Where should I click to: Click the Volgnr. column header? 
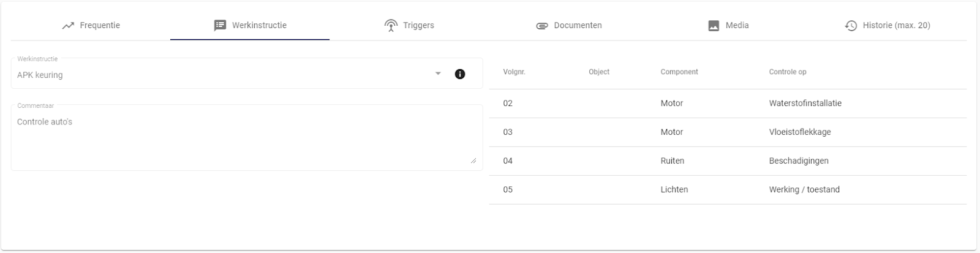click(x=514, y=72)
